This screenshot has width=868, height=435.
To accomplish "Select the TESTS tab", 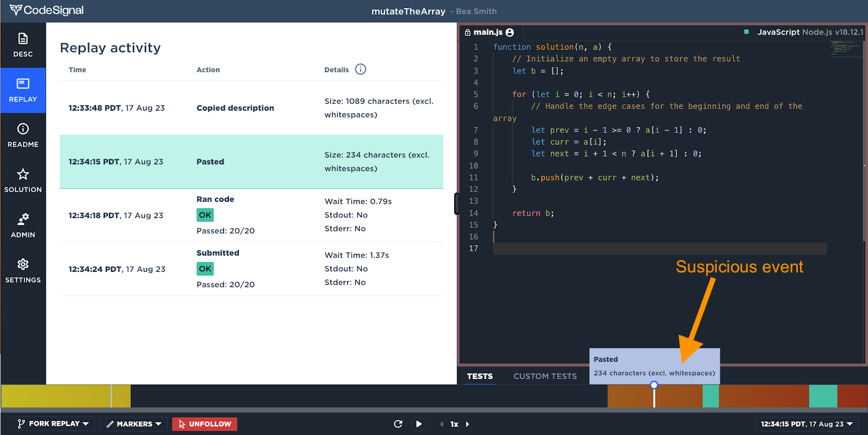I will point(480,376).
